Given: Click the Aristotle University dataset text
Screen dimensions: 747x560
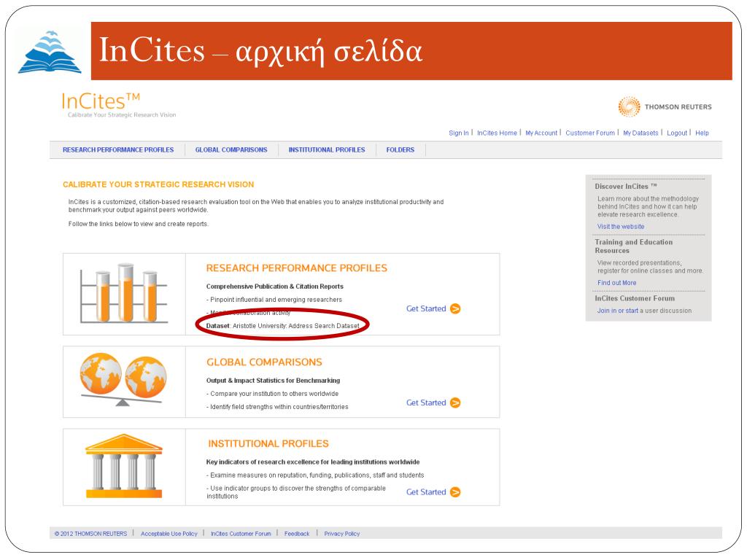Looking at the screenshot, I should (x=296, y=326).
